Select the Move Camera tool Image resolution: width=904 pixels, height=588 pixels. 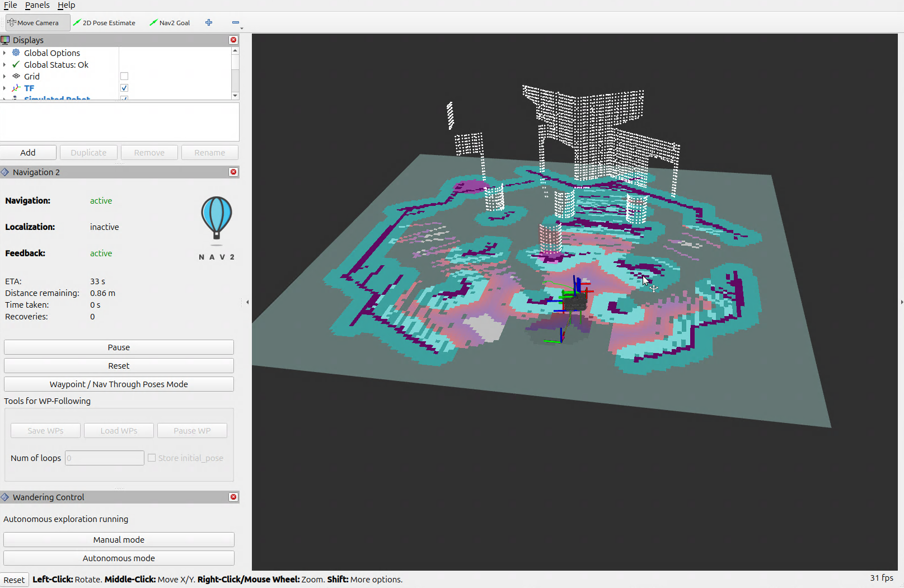click(x=37, y=23)
